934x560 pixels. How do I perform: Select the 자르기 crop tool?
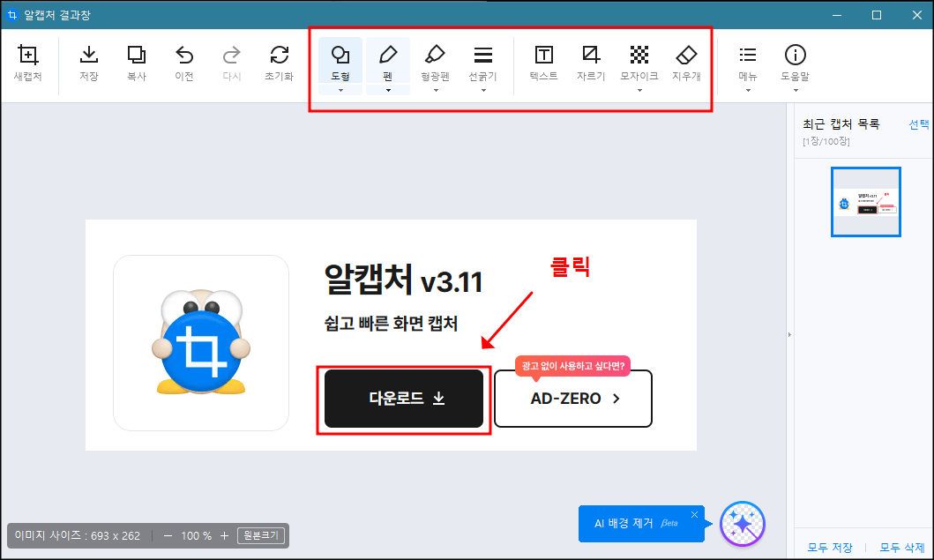pos(591,63)
